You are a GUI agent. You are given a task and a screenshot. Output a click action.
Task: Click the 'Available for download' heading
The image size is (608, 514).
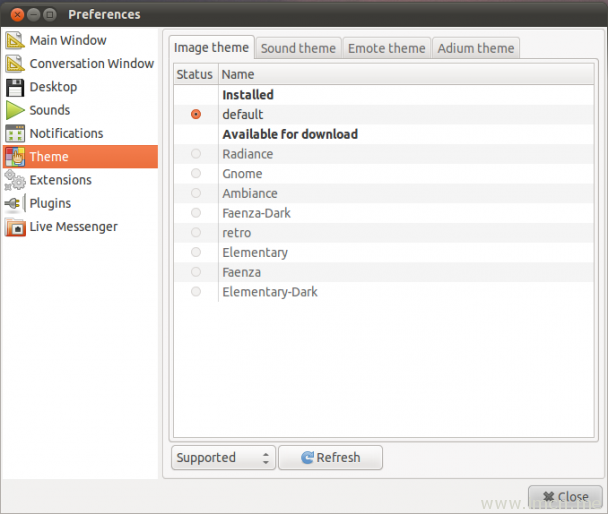pyautogui.click(x=290, y=134)
